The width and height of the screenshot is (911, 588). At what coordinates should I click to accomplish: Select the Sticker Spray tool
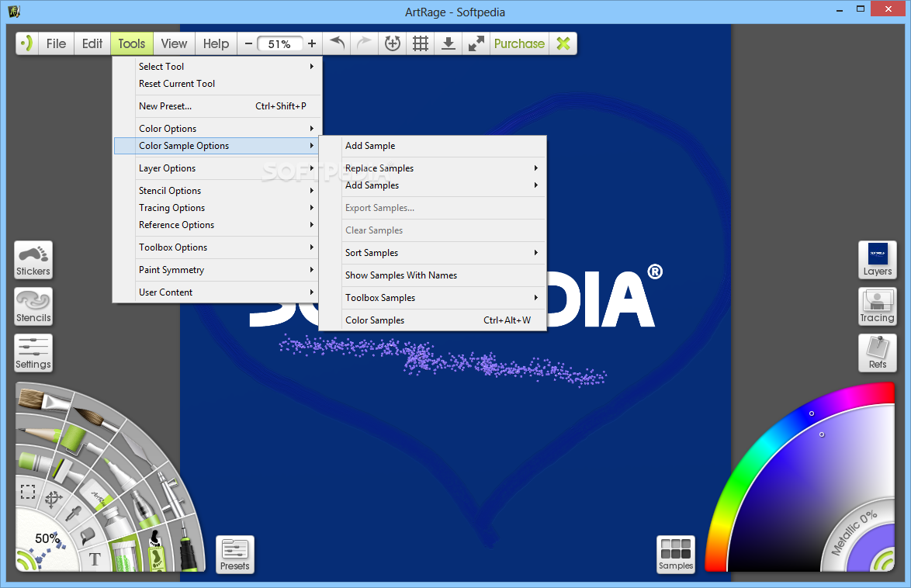tap(156, 552)
